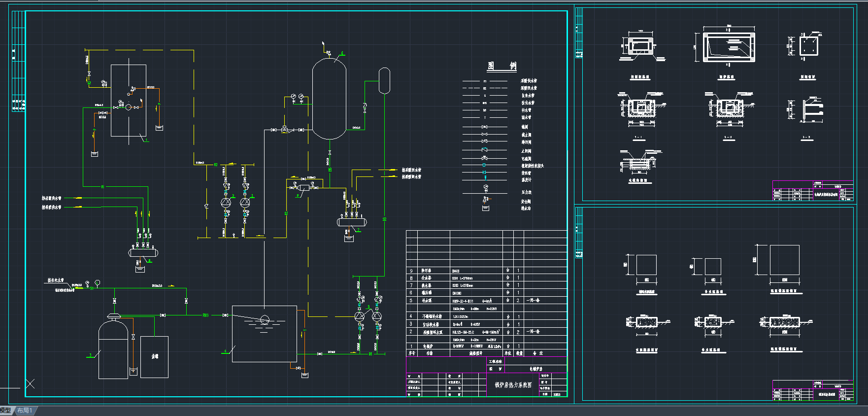
Task: Select the largest square in bottom-right sheet
Action: click(784, 260)
